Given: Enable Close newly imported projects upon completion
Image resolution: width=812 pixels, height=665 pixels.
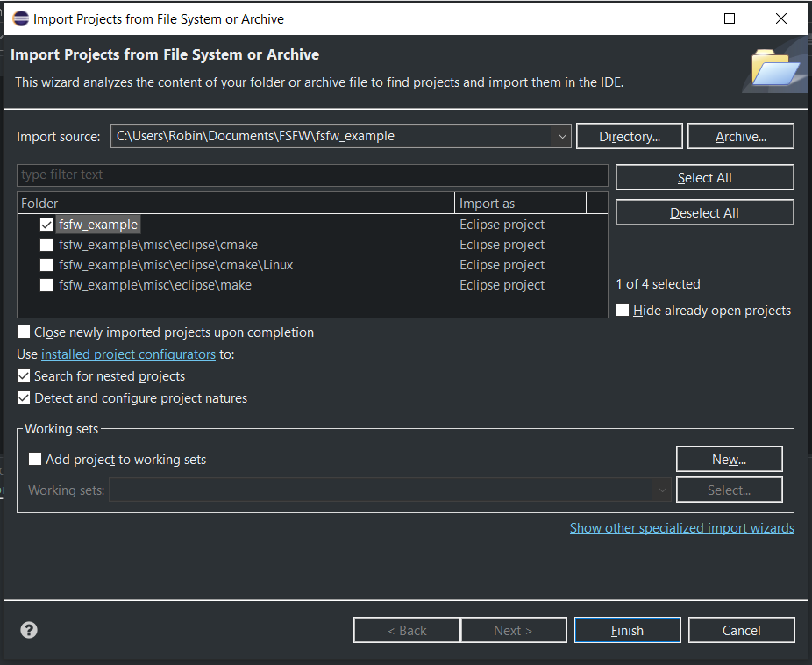Looking at the screenshot, I should [24, 332].
